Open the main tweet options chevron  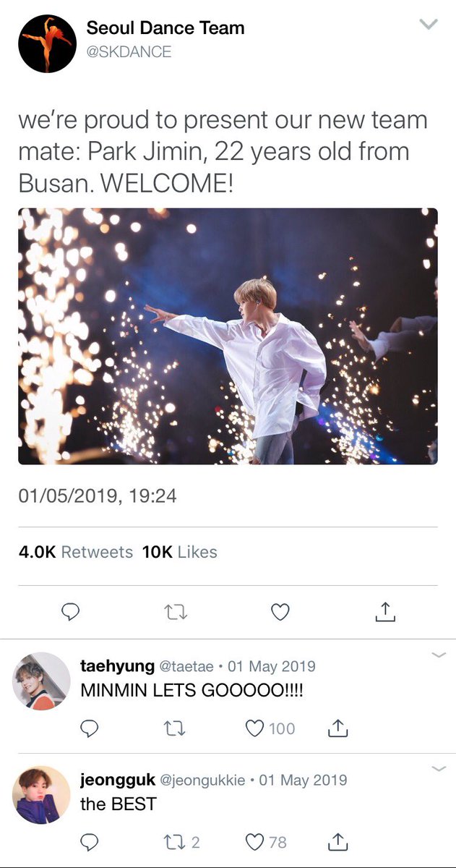(x=429, y=25)
